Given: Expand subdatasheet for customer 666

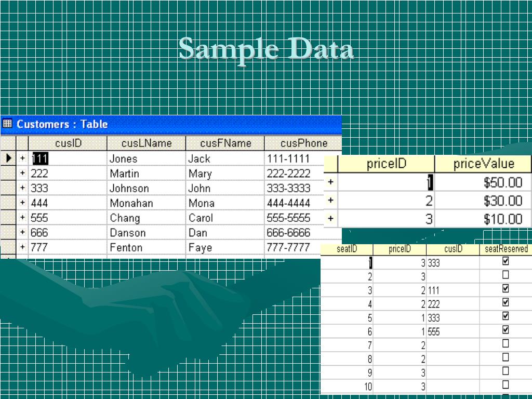Looking at the screenshot, I should pos(22,232).
